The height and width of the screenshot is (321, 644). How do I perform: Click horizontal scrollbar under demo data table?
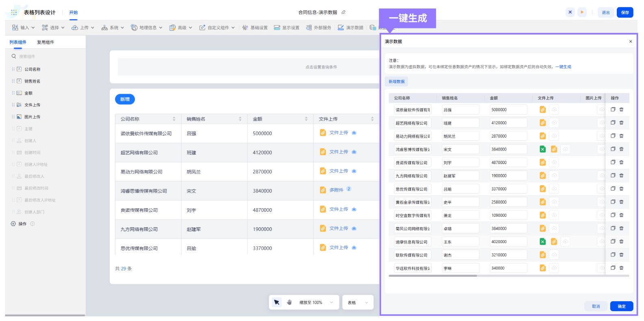pos(433,276)
